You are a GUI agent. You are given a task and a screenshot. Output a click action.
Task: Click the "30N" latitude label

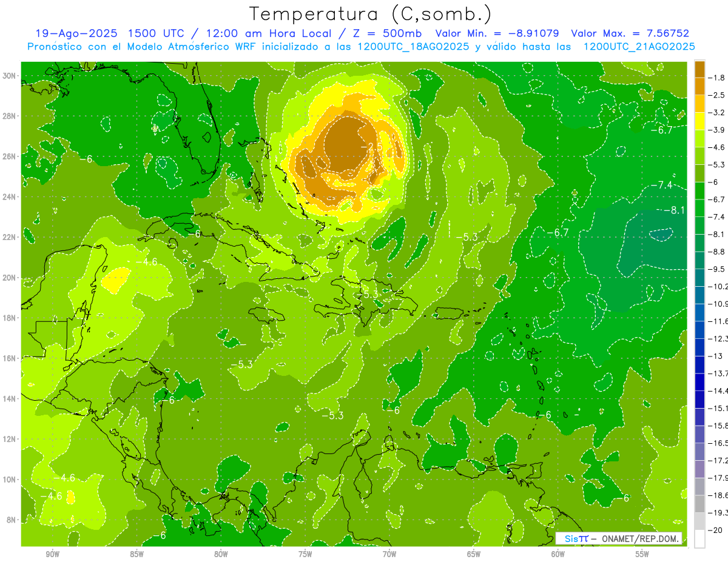[x=10, y=76]
